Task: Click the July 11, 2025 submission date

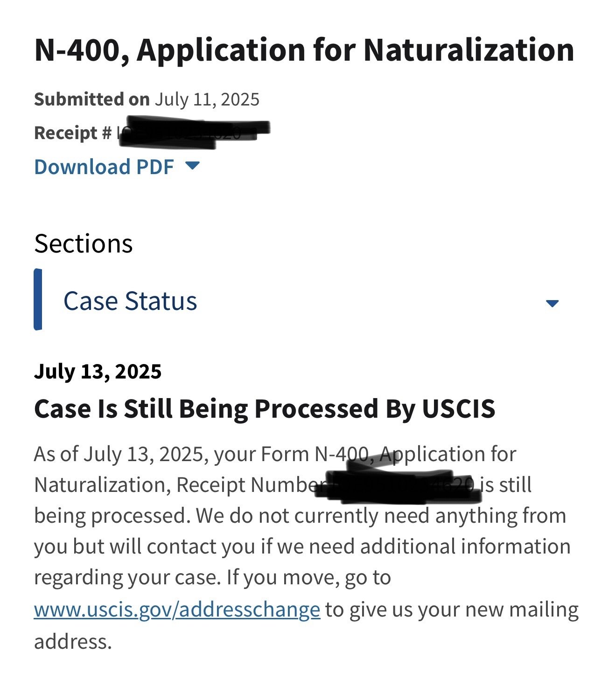Action: [x=207, y=99]
